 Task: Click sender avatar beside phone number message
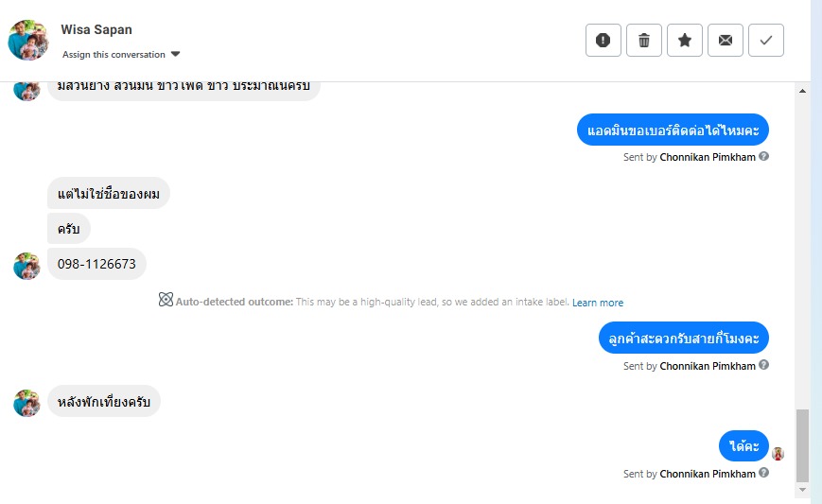(x=26, y=266)
